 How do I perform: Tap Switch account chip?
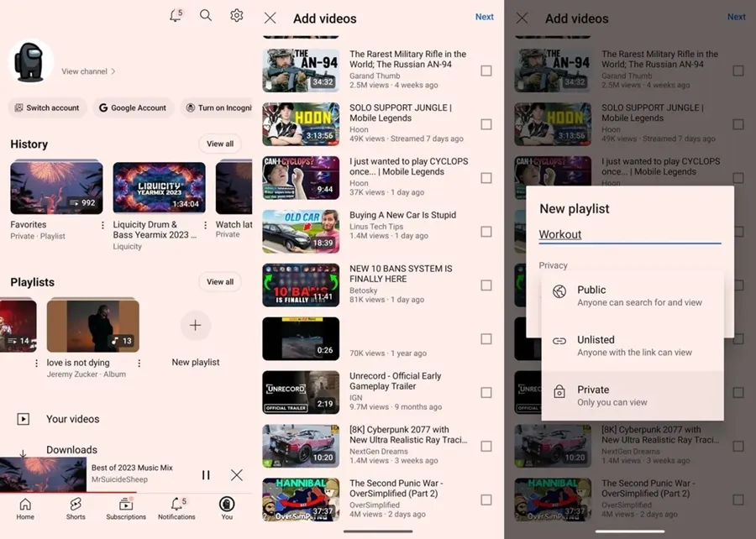[47, 108]
